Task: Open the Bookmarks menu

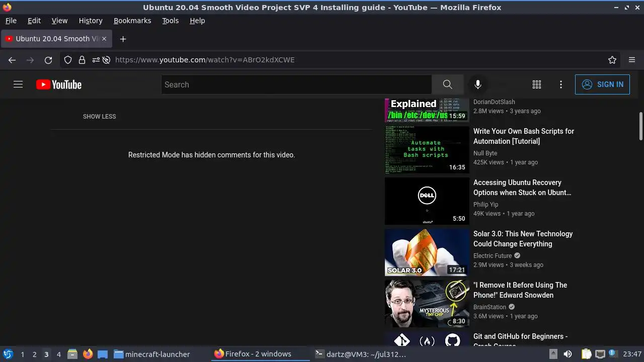Action: coord(132,21)
